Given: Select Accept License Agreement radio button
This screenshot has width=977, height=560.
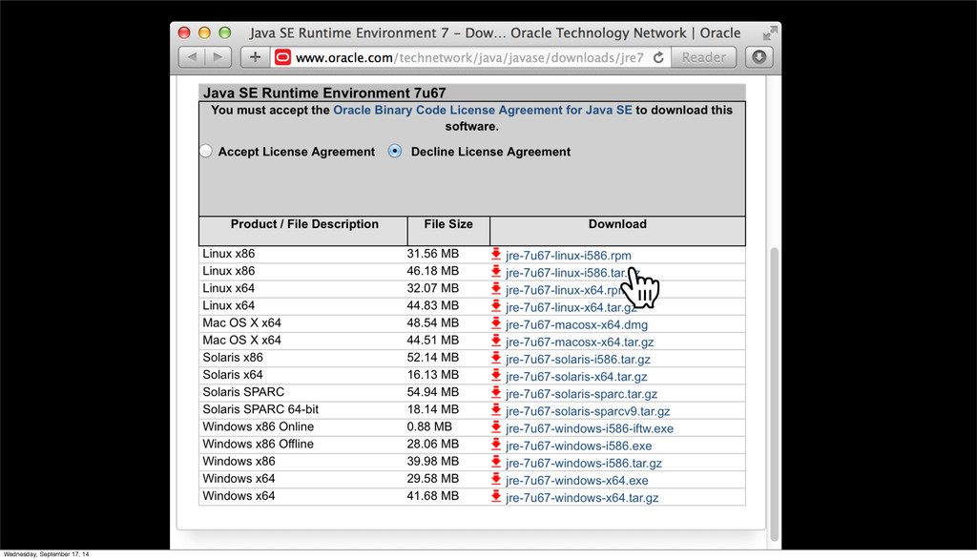Looking at the screenshot, I should tap(205, 152).
